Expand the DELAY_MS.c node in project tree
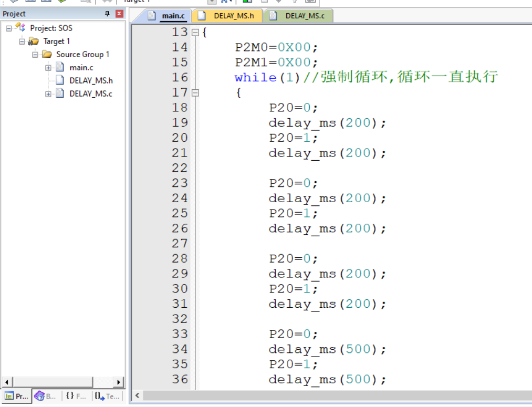 click(x=48, y=94)
